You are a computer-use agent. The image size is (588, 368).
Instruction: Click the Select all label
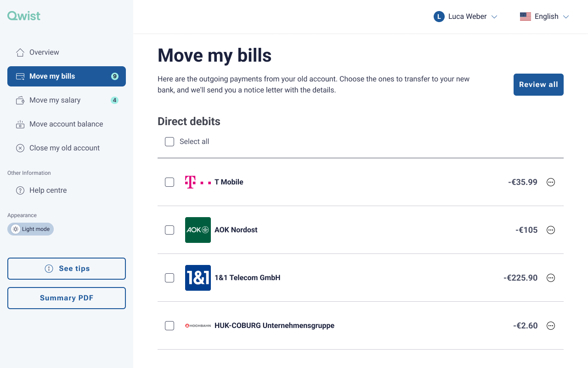(x=194, y=142)
